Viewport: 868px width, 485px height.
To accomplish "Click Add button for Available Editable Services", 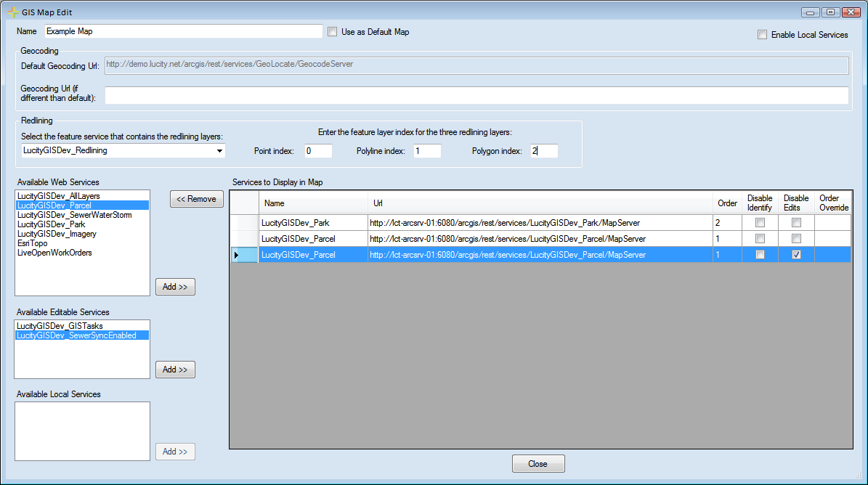I will 175,370.
